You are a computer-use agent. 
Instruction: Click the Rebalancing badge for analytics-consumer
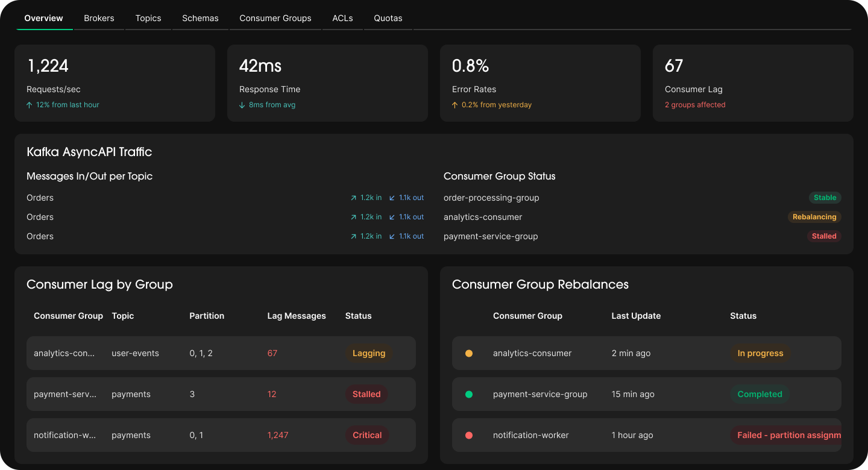tap(814, 217)
